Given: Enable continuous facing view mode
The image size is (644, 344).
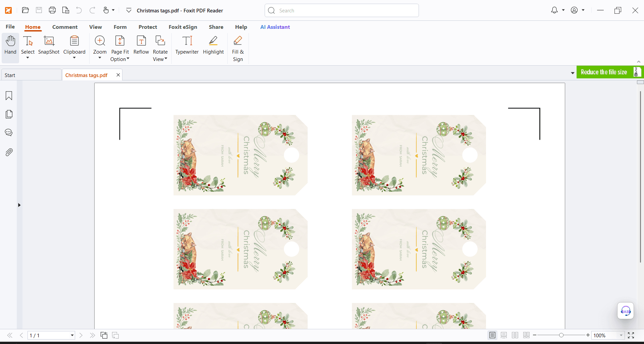Looking at the screenshot, I should (527, 335).
